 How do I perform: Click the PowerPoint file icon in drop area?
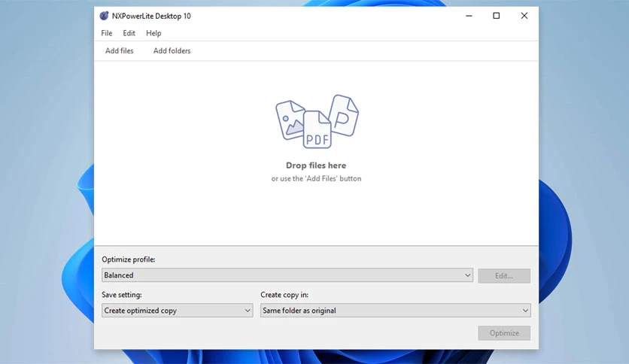click(344, 116)
